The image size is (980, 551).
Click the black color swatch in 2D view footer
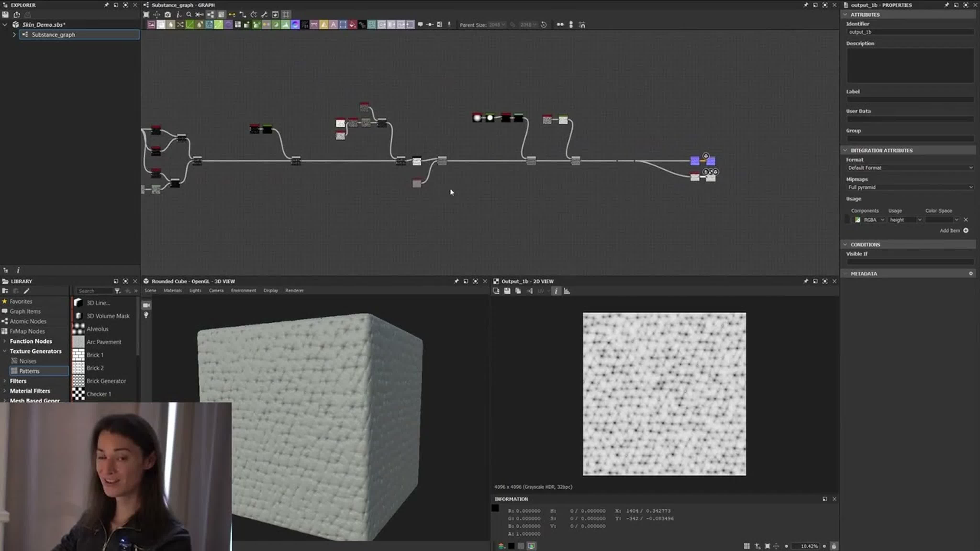coord(511,546)
